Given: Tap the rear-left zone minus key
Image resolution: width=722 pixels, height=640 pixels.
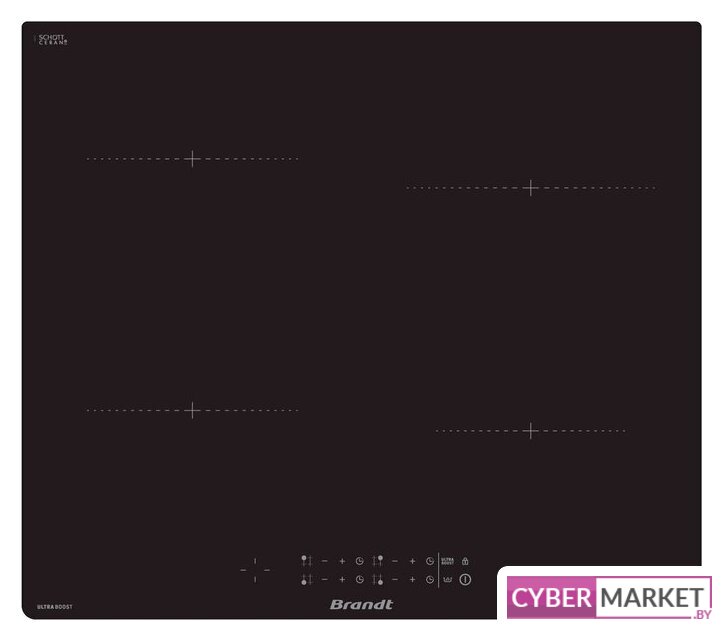Looking at the screenshot, I should click(x=324, y=561).
